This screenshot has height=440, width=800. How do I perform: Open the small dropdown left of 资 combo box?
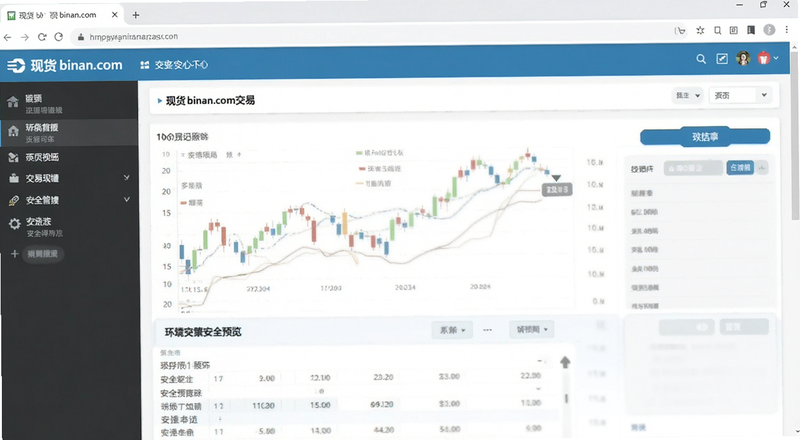[687, 95]
